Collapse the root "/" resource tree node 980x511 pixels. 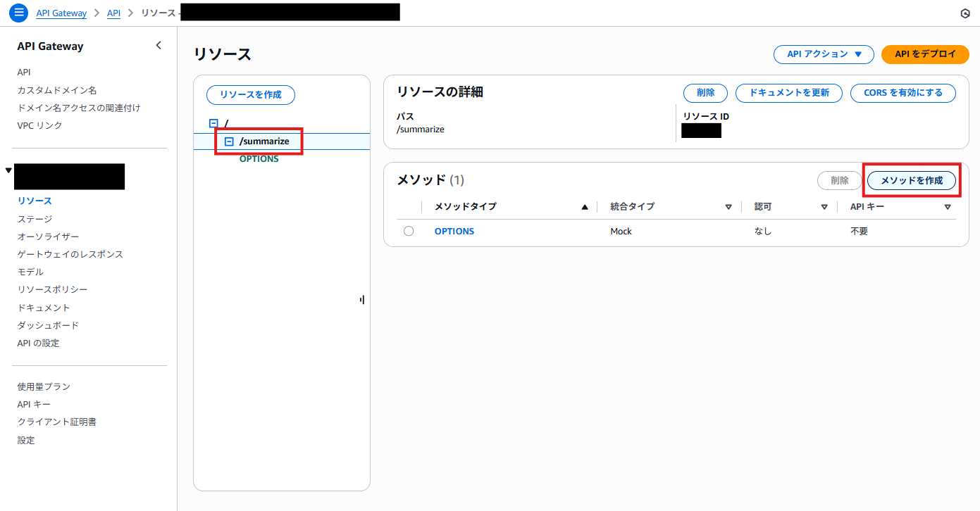pyautogui.click(x=213, y=123)
